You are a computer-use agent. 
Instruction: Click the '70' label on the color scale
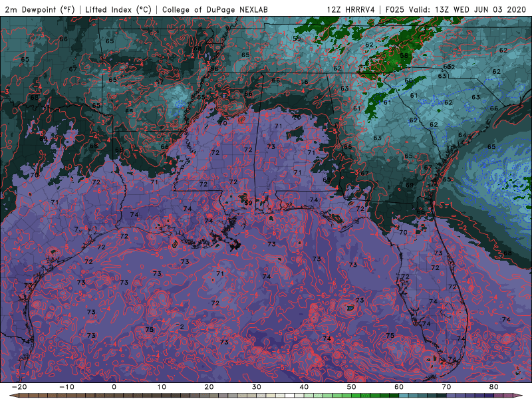coord(446,387)
